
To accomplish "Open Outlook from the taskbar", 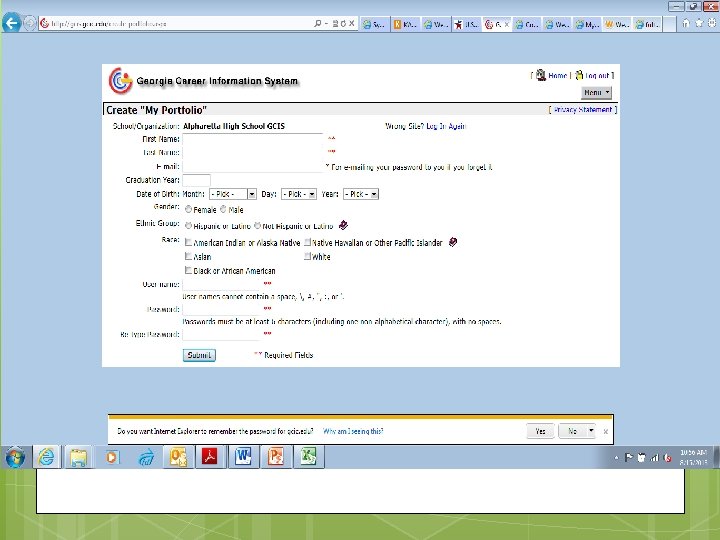I will click(178, 457).
